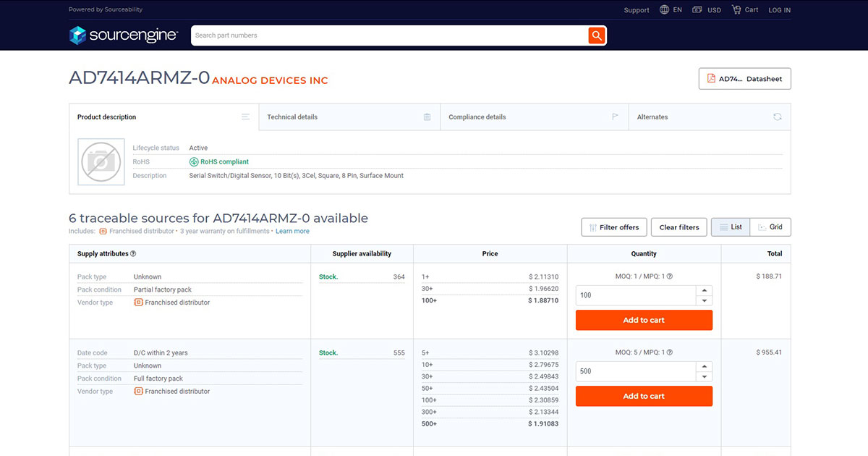Open the AD74... Datasheet button
868x456 pixels.
744,79
